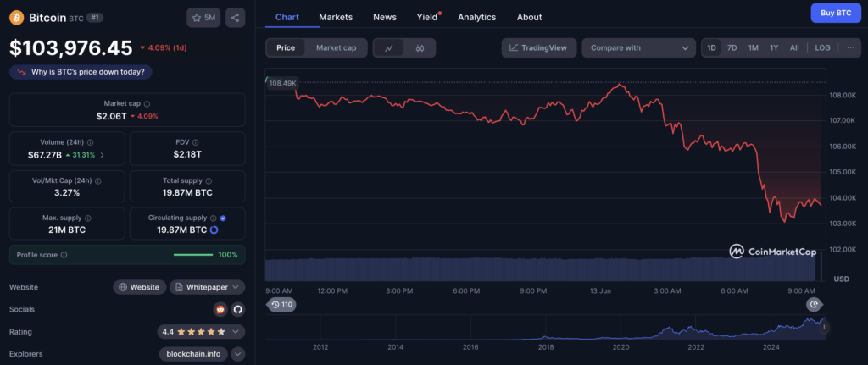Screen dimensions: 868x365
Task: Set the chart range to 1M
Action: coord(753,48)
